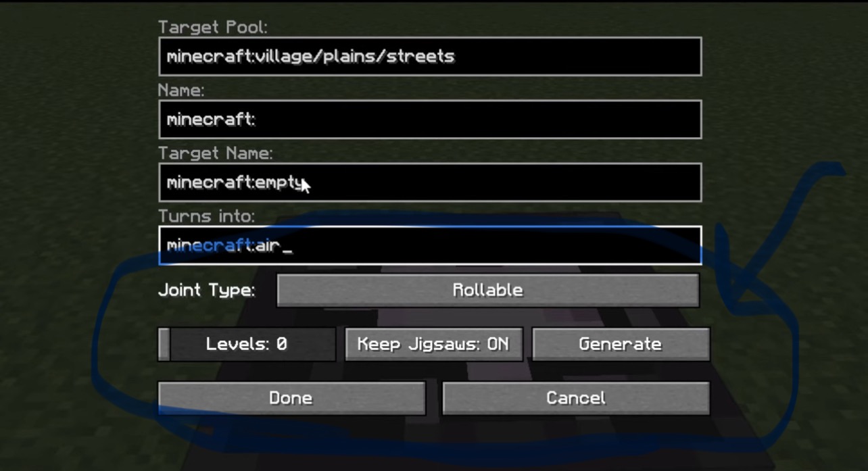The image size is (868, 471).
Task: Click the 'Levels: 0' slider track
Action: pos(247,344)
